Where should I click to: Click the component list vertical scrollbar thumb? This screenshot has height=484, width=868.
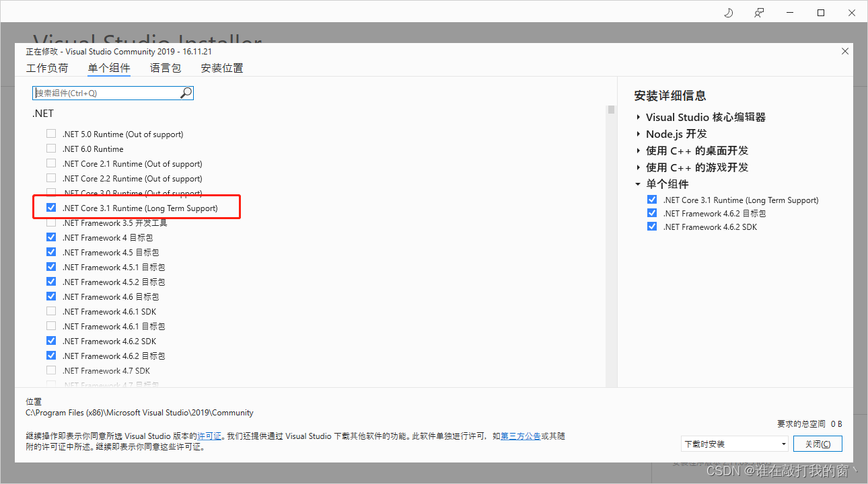pyautogui.click(x=611, y=110)
